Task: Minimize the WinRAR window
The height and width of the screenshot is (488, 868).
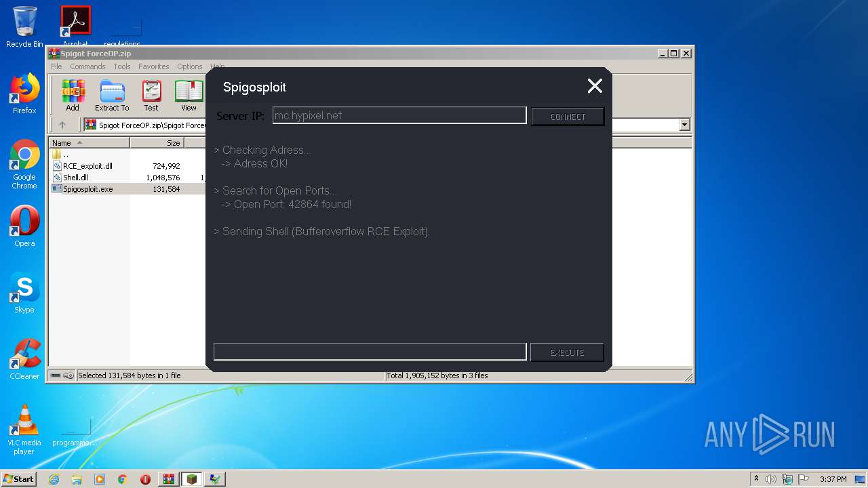Action: click(662, 53)
